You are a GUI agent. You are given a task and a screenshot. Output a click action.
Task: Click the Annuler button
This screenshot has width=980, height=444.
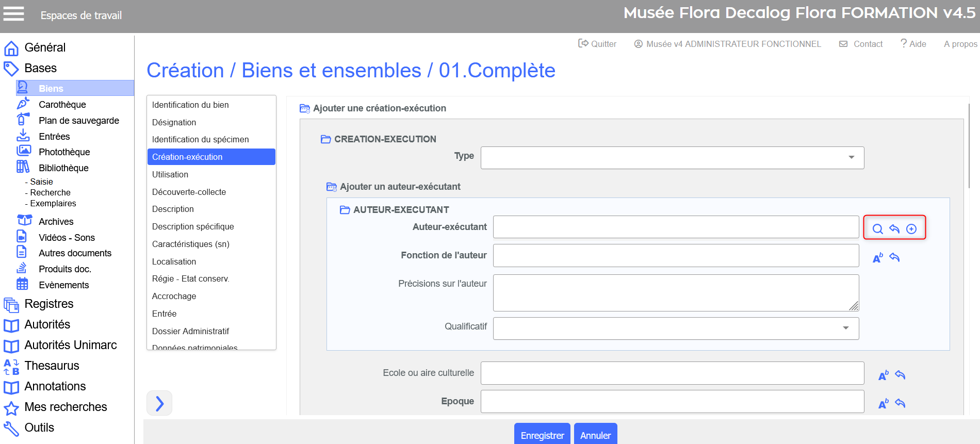coord(595,435)
